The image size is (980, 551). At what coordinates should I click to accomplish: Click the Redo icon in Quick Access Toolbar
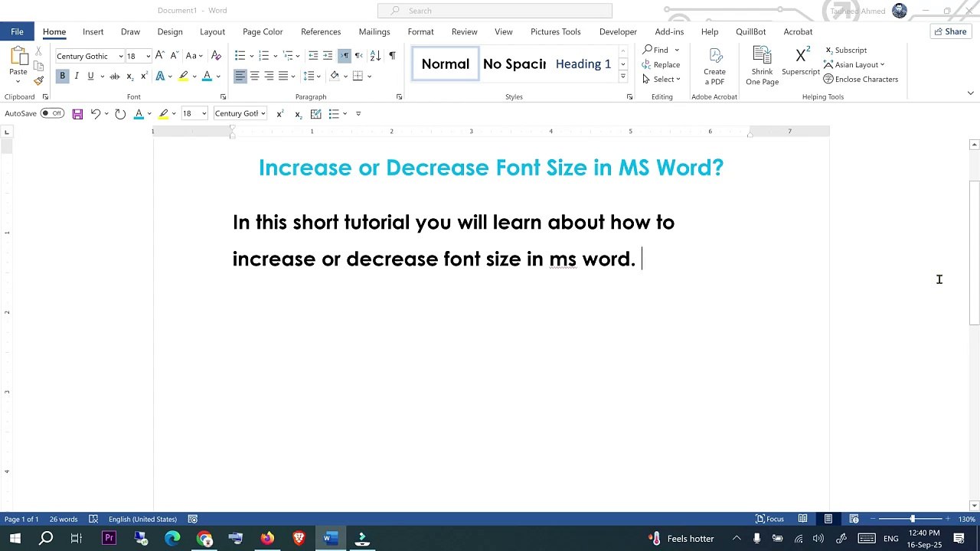[x=120, y=113]
